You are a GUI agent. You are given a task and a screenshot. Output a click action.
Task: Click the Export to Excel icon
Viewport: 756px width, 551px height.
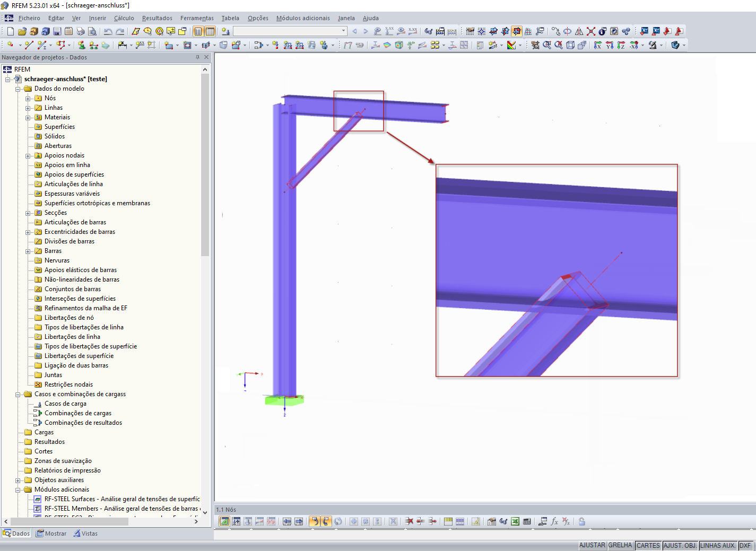(515, 521)
